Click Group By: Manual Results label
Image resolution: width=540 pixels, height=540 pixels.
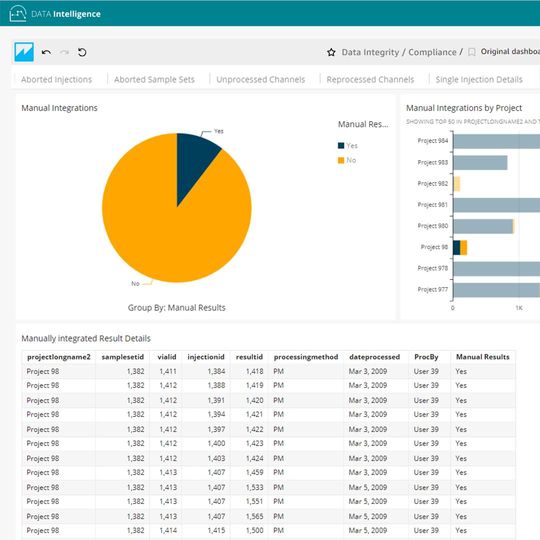click(177, 308)
